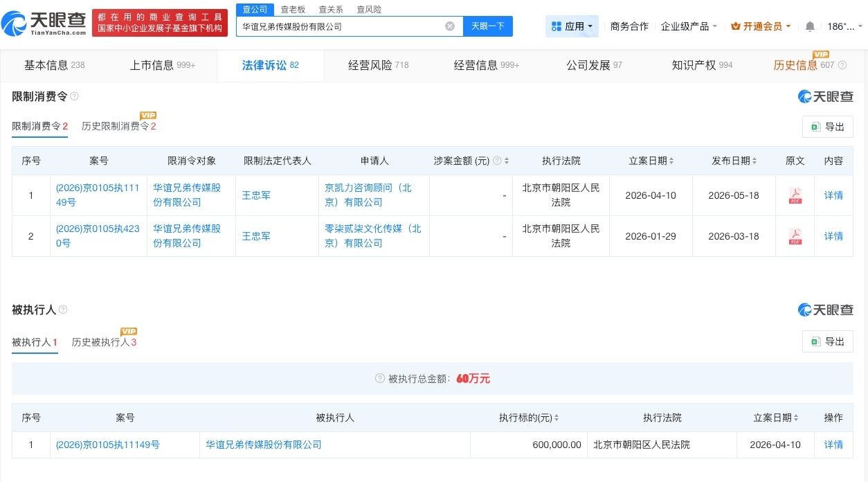This screenshot has height=482, width=868.
Task: Click help icon beside 被执行人 heading
Action: [x=63, y=310]
